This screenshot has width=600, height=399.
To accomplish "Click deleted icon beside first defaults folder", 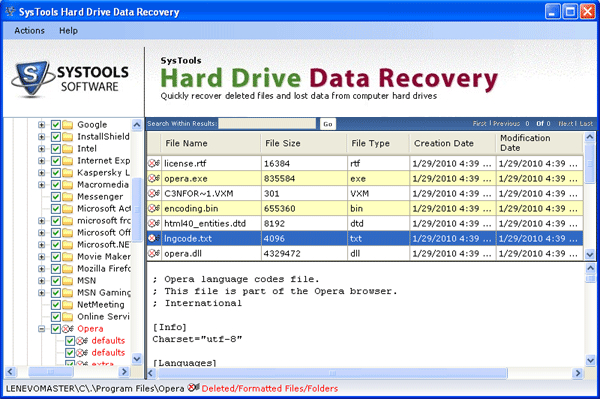I will tap(82, 340).
